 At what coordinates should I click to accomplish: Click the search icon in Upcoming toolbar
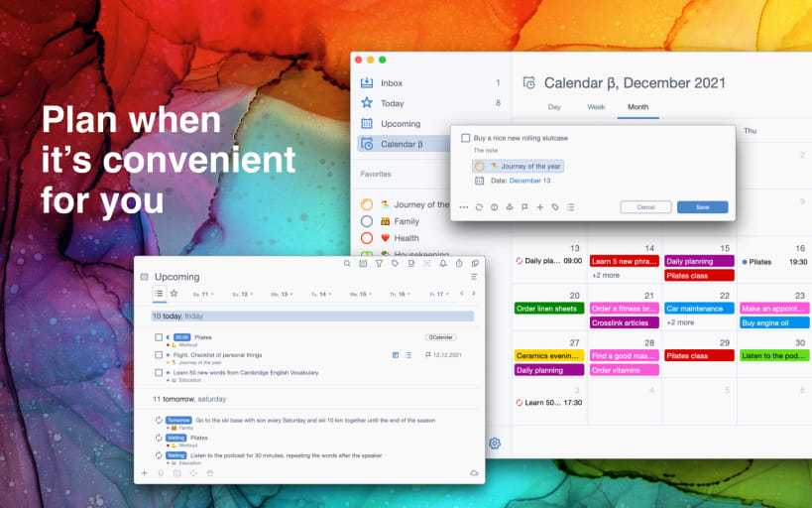pyautogui.click(x=347, y=263)
